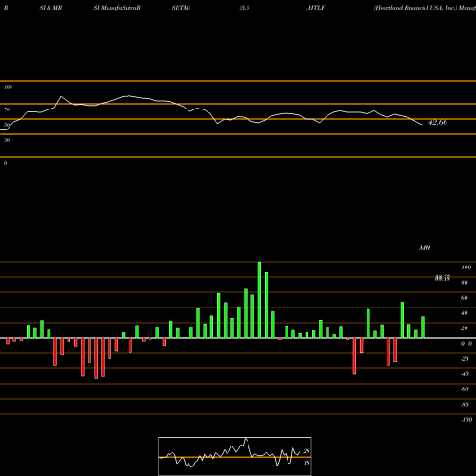Image resolution: width=476 pixels, height=476 pixels.
Task: Click the RSI value label 42.66
Action: (438, 122)
